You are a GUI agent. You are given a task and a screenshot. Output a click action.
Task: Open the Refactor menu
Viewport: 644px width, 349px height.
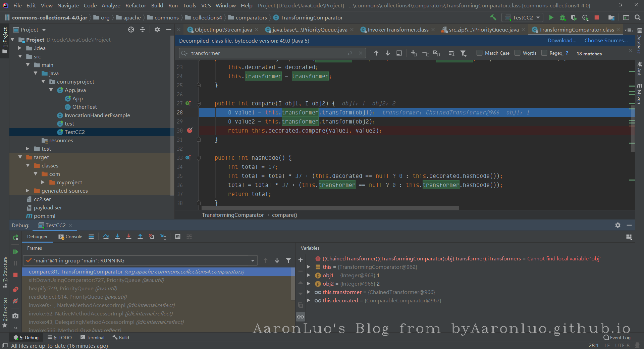point(136,5)
